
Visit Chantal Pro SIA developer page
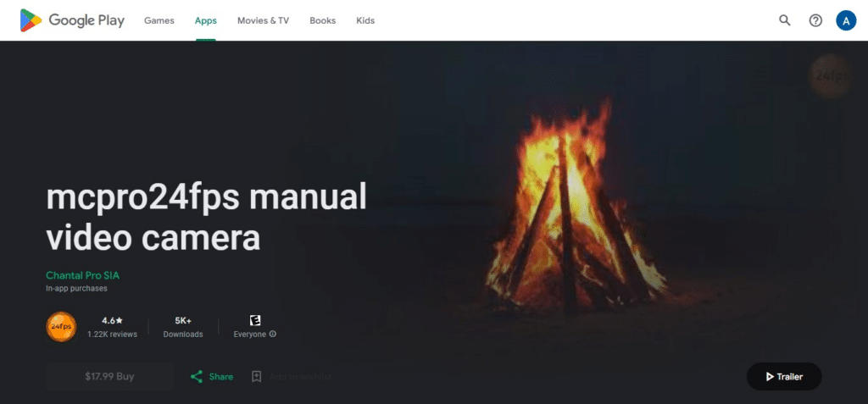click(82, 275)
